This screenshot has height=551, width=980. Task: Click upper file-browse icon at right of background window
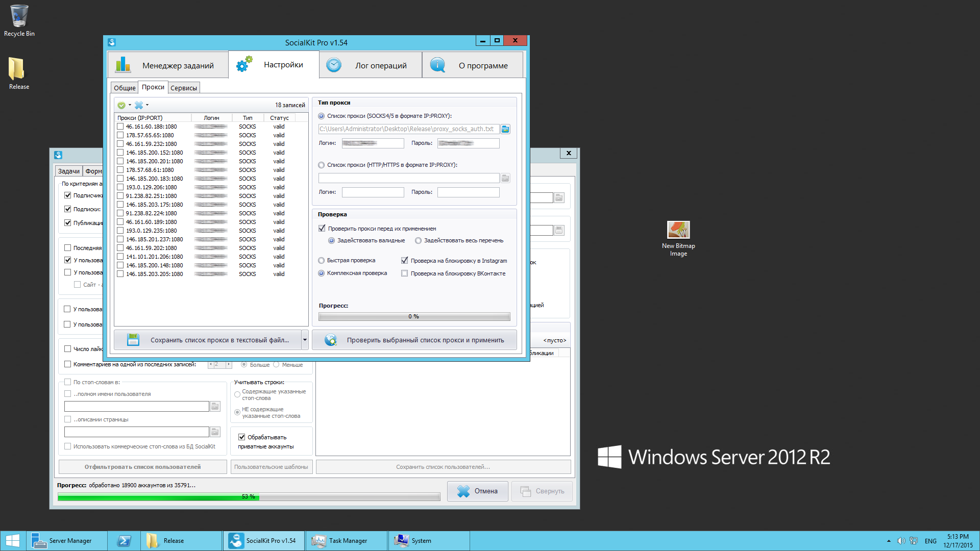(559, 197)
